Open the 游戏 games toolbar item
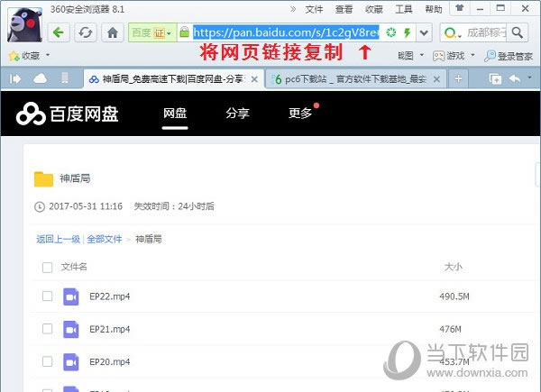Viewport: 541px width, 392px height. click(448, 56)
